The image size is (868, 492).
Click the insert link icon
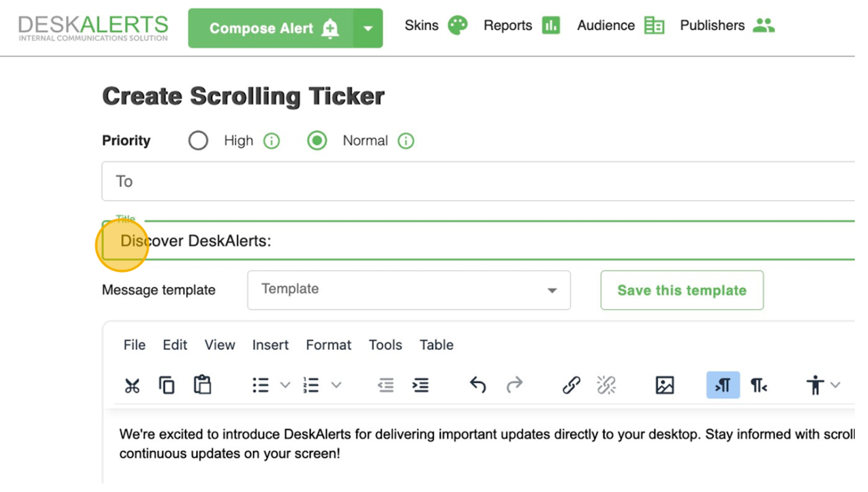coord(571,385)
